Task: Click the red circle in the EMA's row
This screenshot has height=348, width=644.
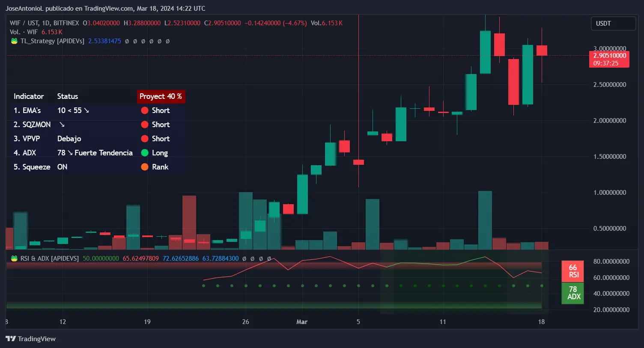Action: (x=145, y=110)
